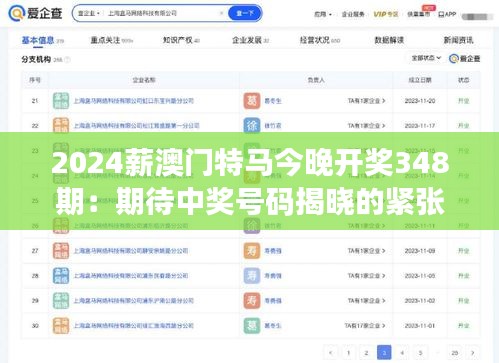Click the help icon next to 分支机构
Viewport: 499px width, 363px height.
[67, 60]
